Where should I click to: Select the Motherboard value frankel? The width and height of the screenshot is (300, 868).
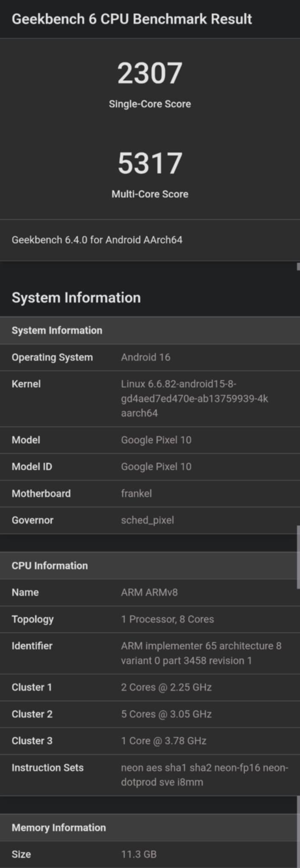pyautogui.click(x=136, y=493)
